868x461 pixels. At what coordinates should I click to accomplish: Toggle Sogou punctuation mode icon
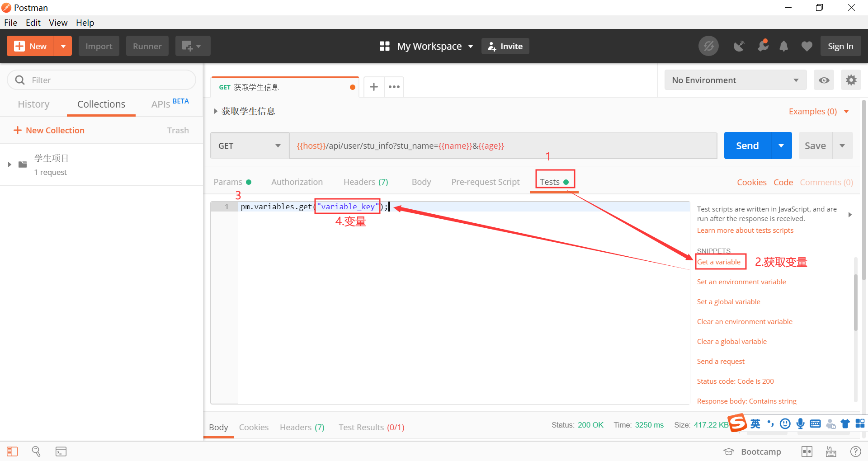[x=771, y=423]
